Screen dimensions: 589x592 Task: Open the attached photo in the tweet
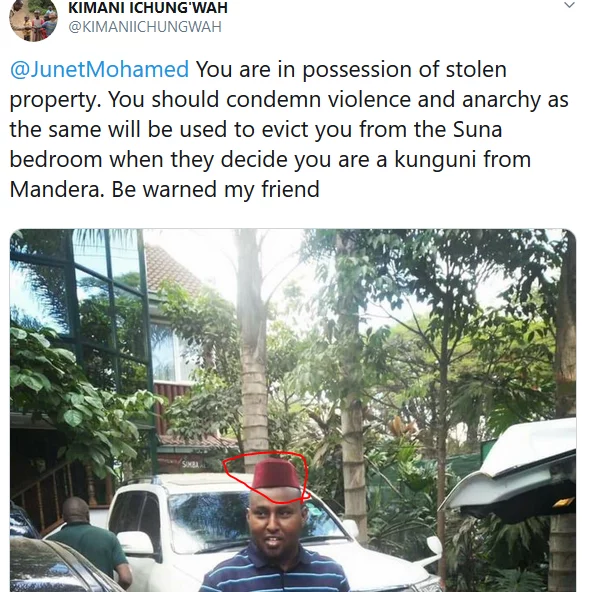coord(293,410)
